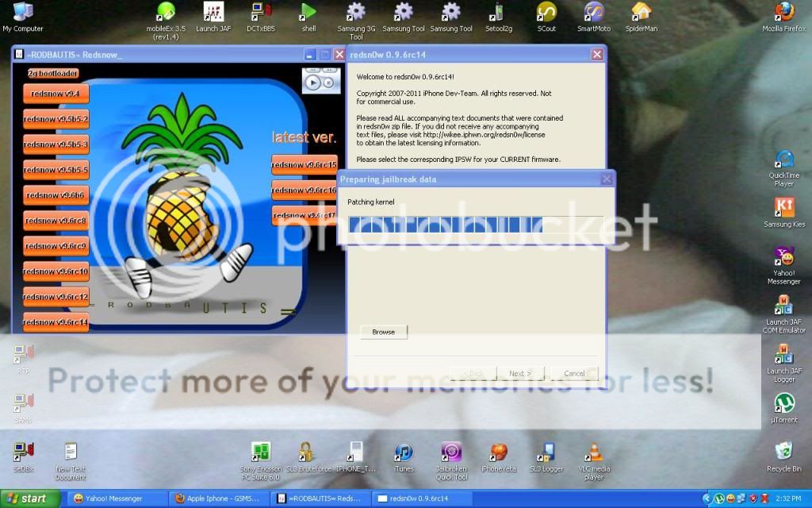Select the Launch JAF desktop shortcut
Viewport: 812px width, 508px height.
[213, 17]
